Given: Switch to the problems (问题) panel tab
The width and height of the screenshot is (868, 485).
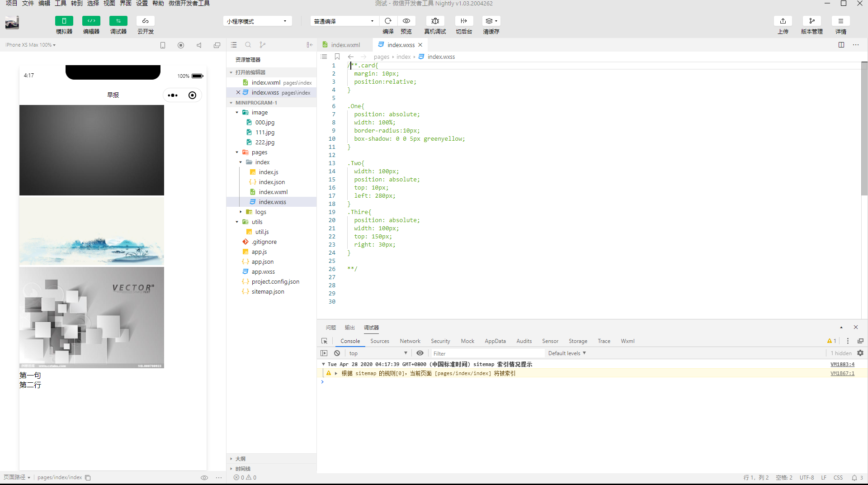Looking at the screenshot, I should pos(331,328).
